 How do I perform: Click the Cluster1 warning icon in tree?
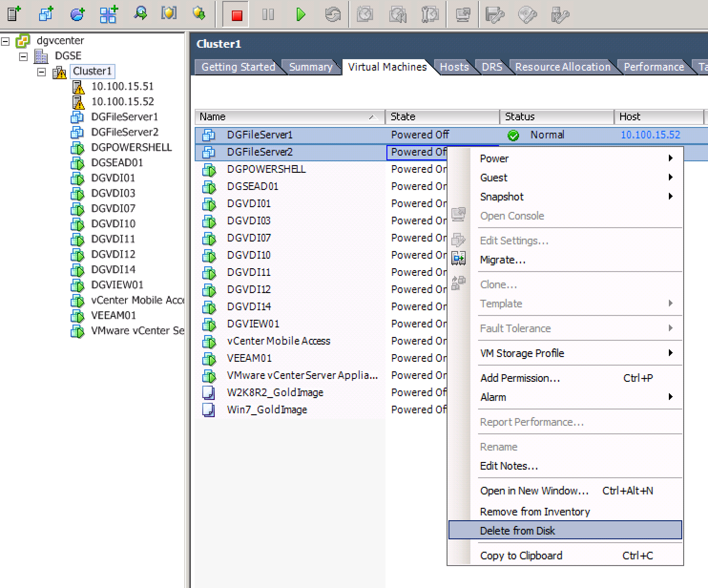(60, 72)
